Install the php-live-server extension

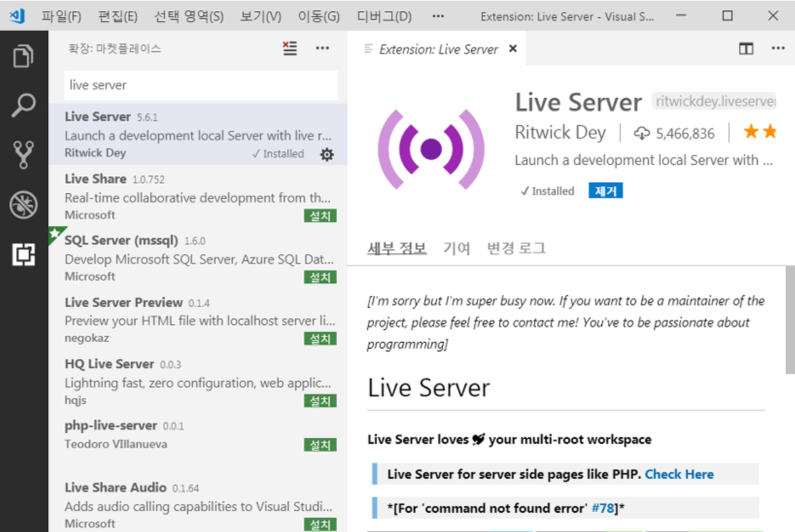click(320, 445)
